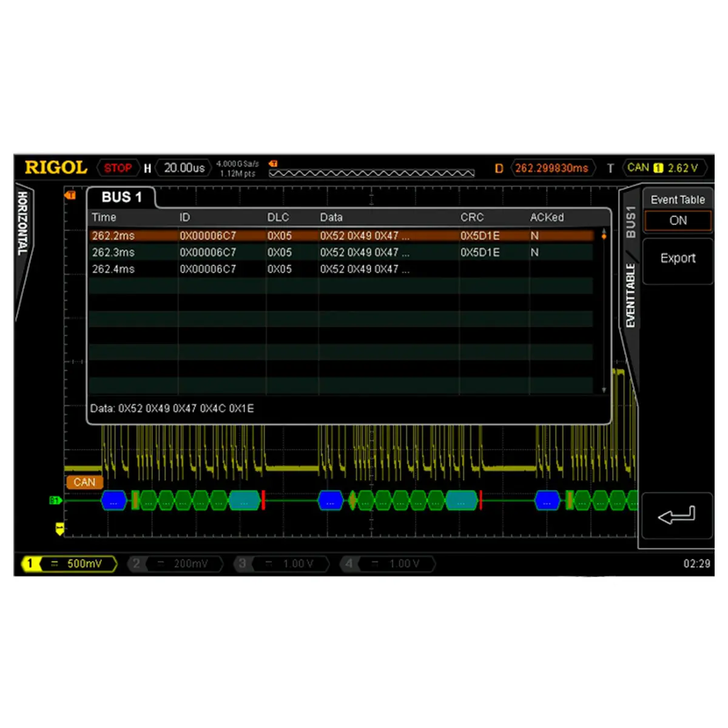Image resolution: width=728 pixels, height=728 pixels.
Task: Open the EVENTTABLE side tab
Action: [x=630, y=295]
